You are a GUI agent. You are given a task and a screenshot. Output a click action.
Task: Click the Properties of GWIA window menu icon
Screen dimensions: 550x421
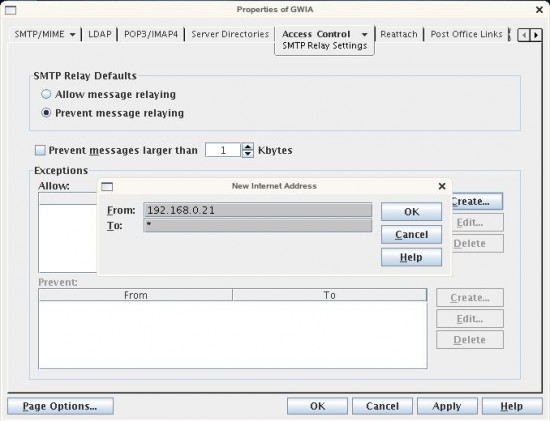pyautogui.click(x=11, y=11)
